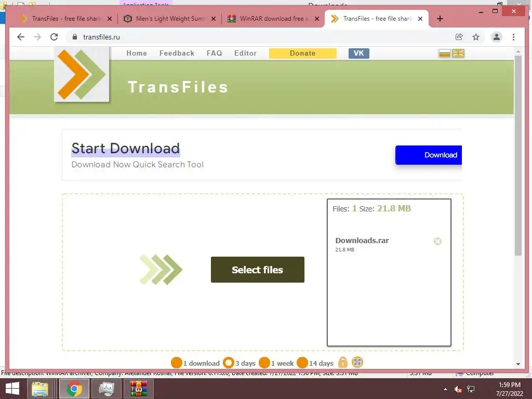Click the TransFiles banner title text
The height and width of the screenshot is (399, 532).
coord(178,87)
